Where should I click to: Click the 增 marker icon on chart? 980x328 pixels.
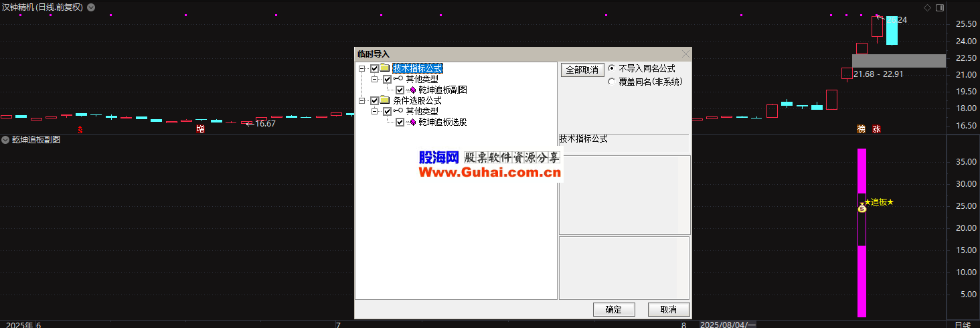point(200,129)
